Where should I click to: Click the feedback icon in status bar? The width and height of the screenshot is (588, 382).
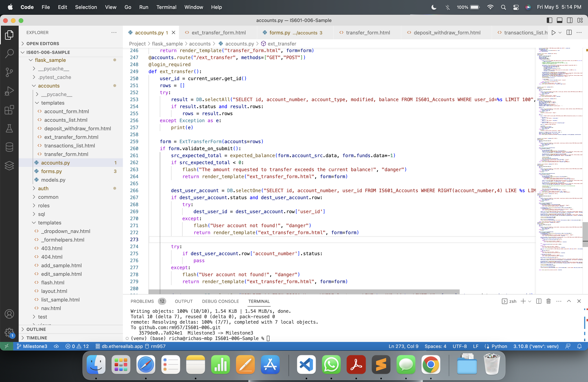click(568, 346)
